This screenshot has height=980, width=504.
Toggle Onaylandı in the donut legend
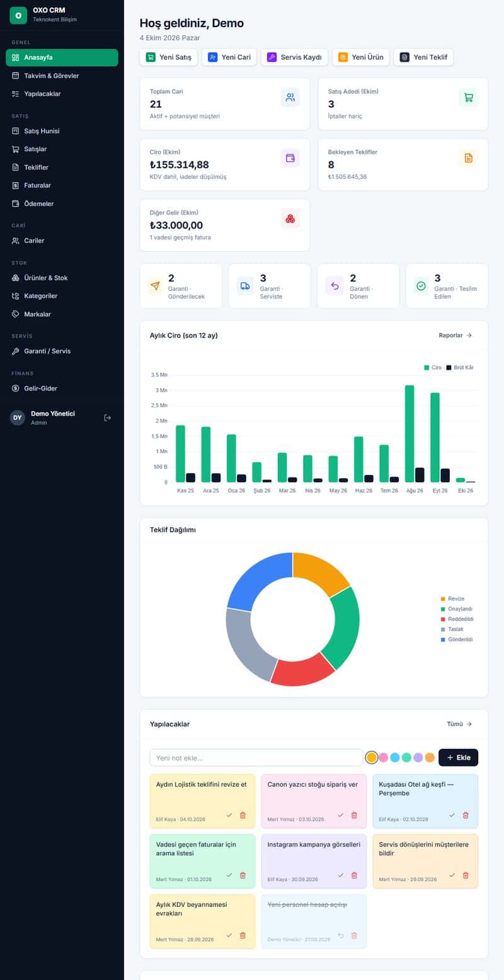[x=456, y=609]
